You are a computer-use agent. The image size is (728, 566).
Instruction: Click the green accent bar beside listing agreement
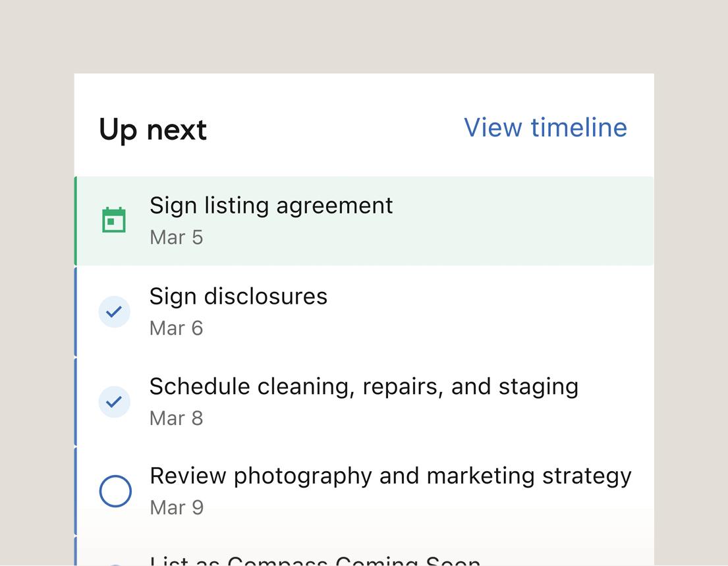pos(76,221)
